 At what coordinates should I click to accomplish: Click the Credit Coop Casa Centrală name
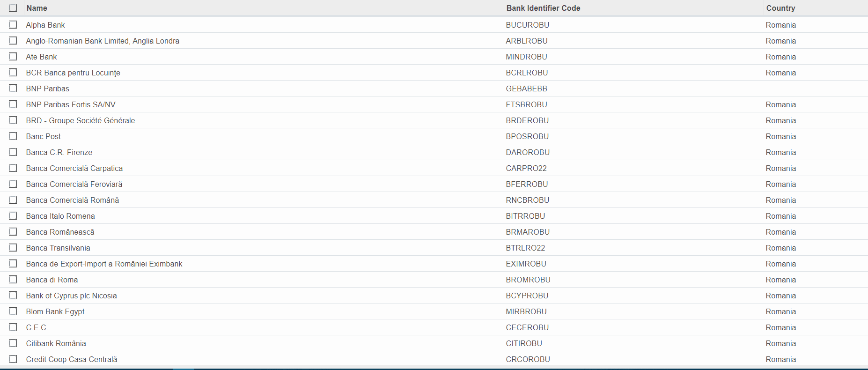click(x=72, y=359)
